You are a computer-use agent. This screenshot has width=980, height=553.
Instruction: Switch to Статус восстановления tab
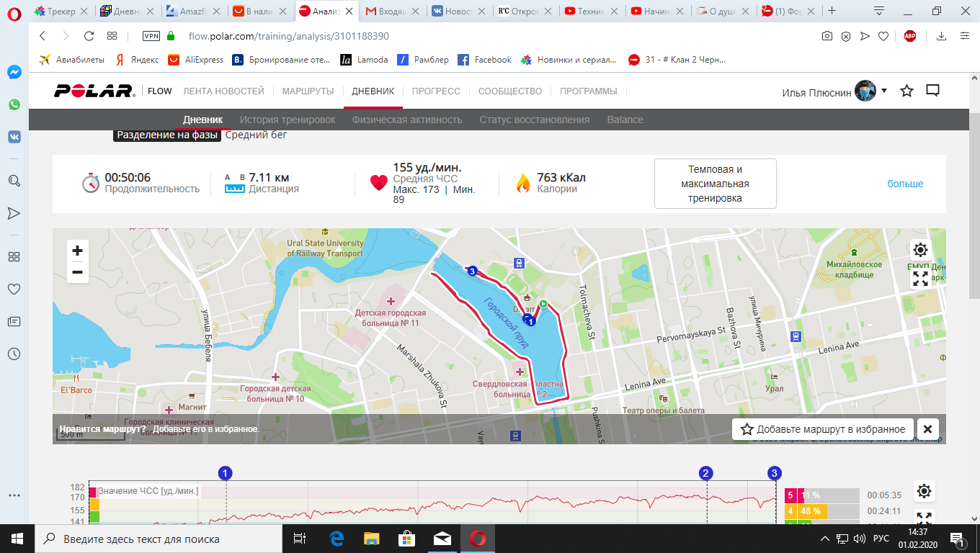[535, 120]
